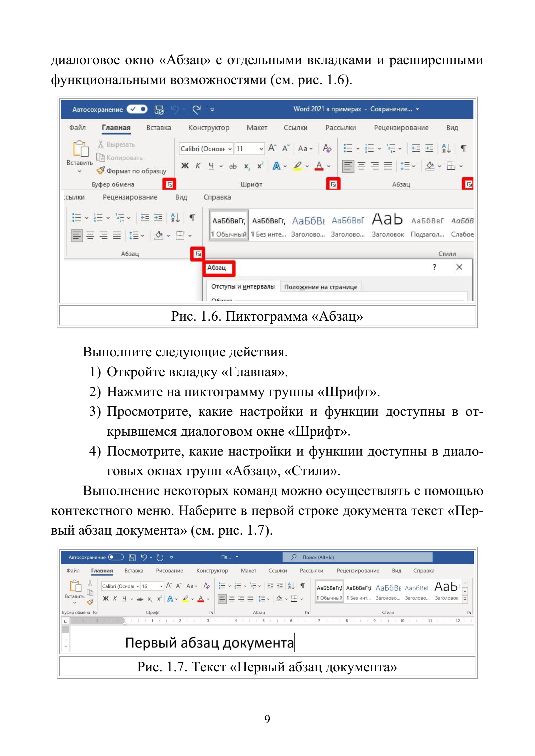Click the Вставить paste icon in top ribbon
This screenshot has width=535, height=756.
(80, 149)
